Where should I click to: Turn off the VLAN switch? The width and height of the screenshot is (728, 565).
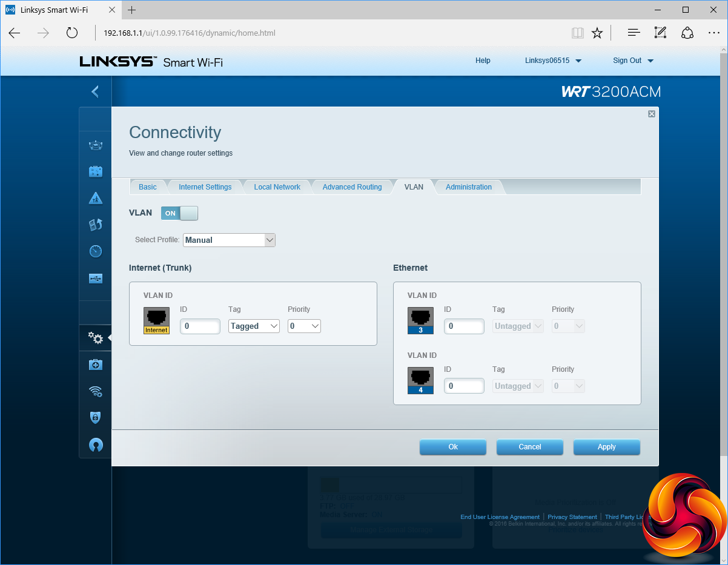[x=179, y=213]
